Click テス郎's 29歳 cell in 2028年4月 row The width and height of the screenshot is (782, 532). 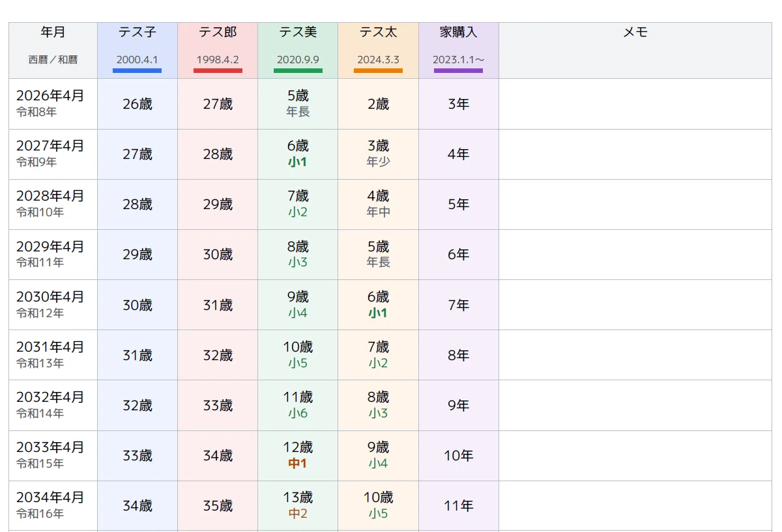[x=218, y=204]
